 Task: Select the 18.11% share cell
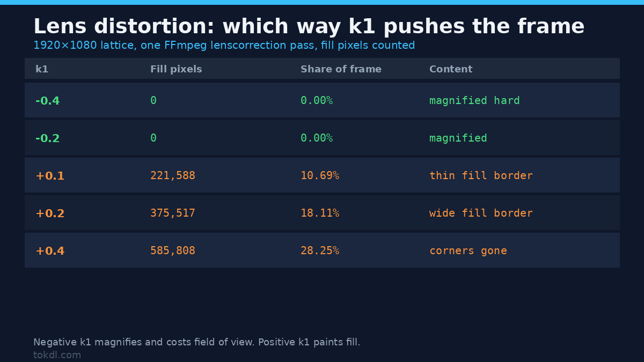coord(320,213)
